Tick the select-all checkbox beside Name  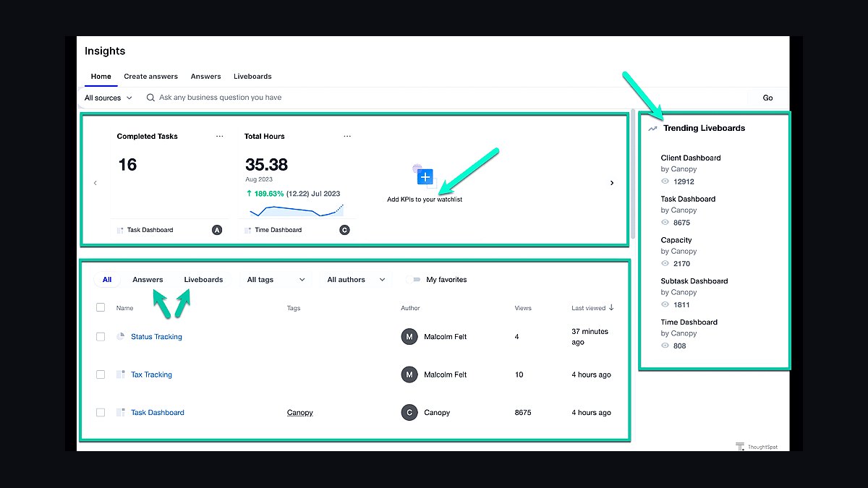pyautogui.click(x=101, y=307)
